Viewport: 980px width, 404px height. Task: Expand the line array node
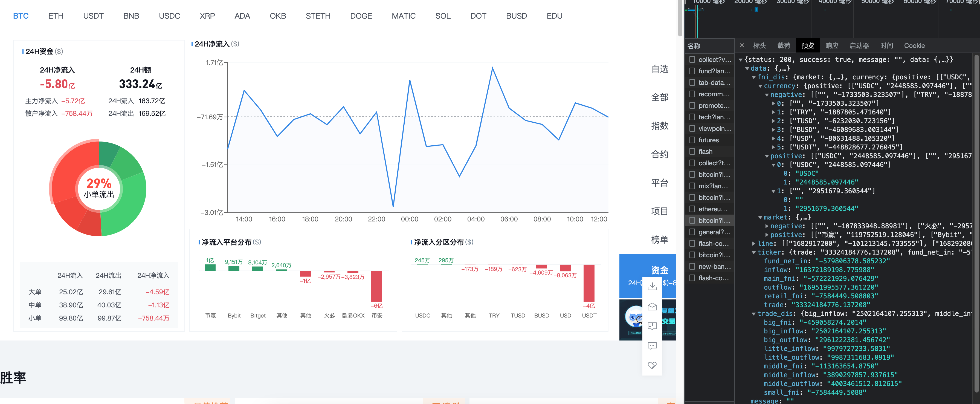click(754, 244)
